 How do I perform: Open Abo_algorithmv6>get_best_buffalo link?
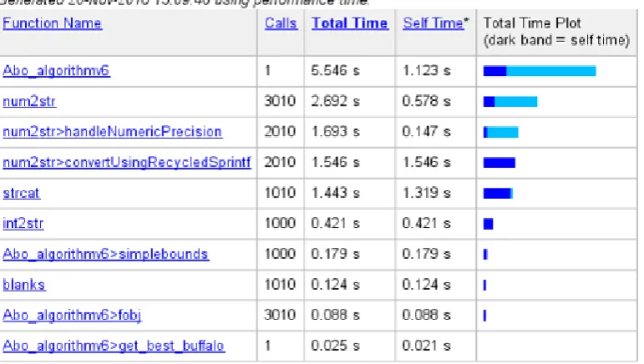coord(114,346)
